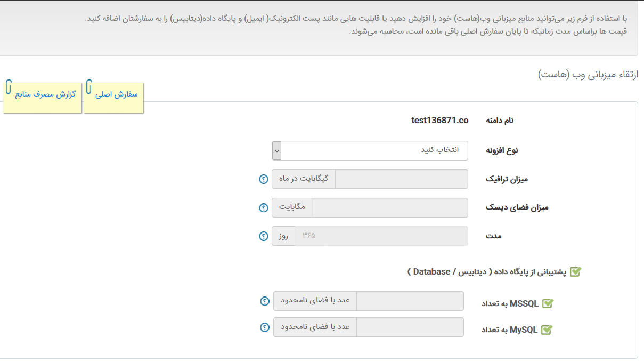This screenshot has width=644, height=361.
Task: Toggle database support checkbox
Action: point(575,272)
